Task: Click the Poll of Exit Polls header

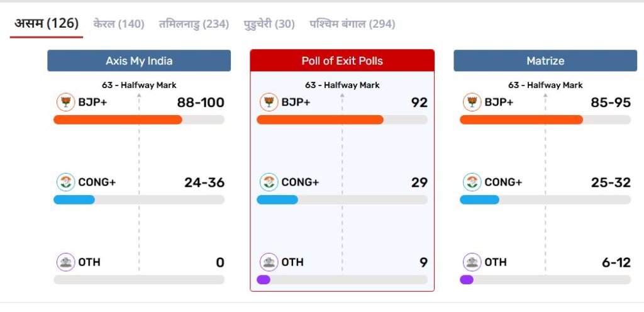Action: pos(342,61)
